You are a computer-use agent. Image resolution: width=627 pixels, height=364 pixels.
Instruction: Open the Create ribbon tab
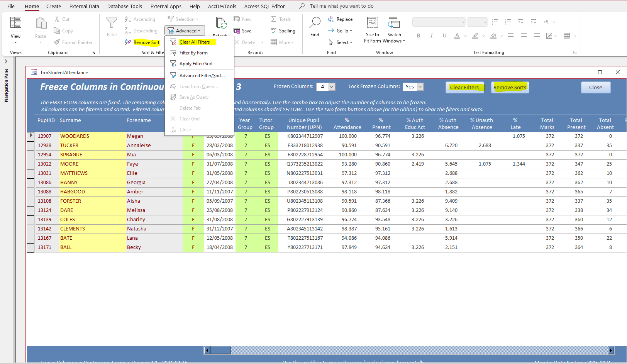54,6
